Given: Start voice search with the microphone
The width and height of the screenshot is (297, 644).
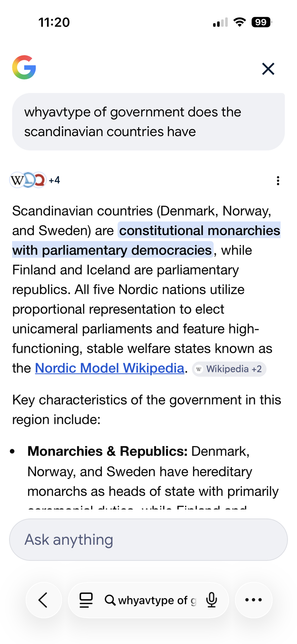Looking at the screenshot, I should point(212,600).
